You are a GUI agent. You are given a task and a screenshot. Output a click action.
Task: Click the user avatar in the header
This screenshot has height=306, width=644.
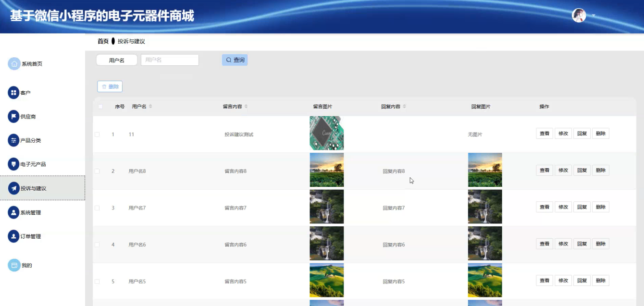579,15
